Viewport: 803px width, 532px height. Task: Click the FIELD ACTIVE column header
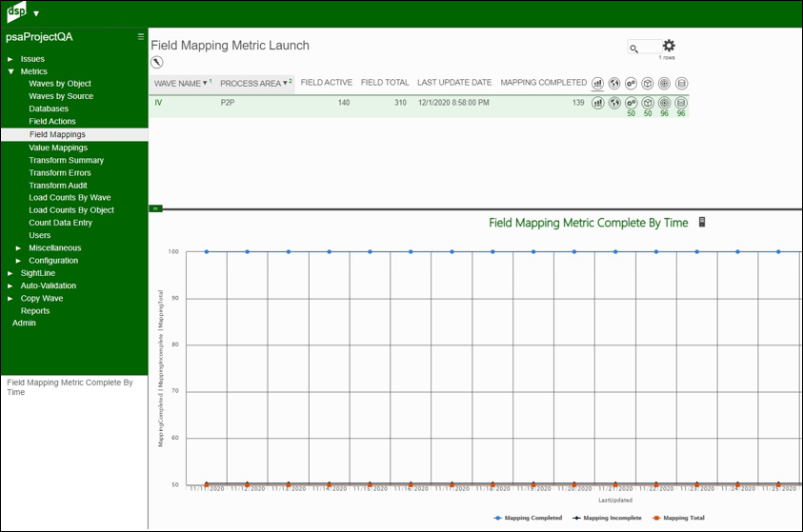326,83
